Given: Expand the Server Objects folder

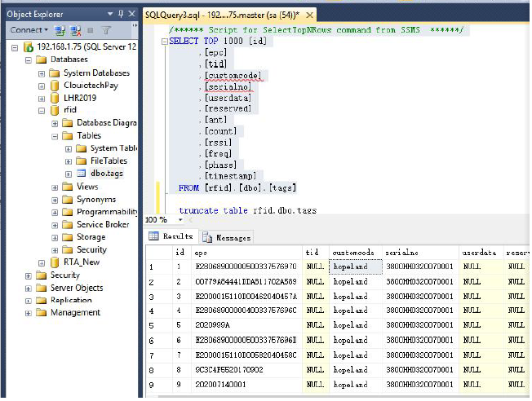Looking at the screenshot, I should tap(29, 289).
